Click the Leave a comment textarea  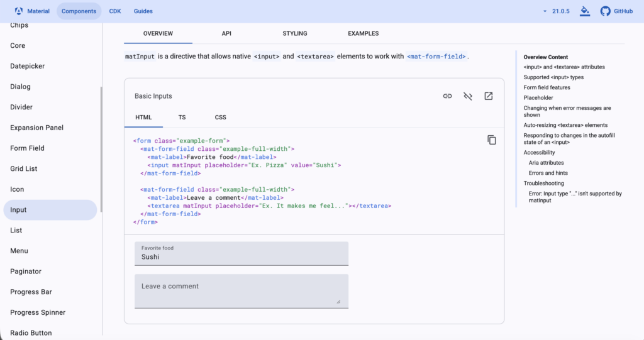coord(241,291)
